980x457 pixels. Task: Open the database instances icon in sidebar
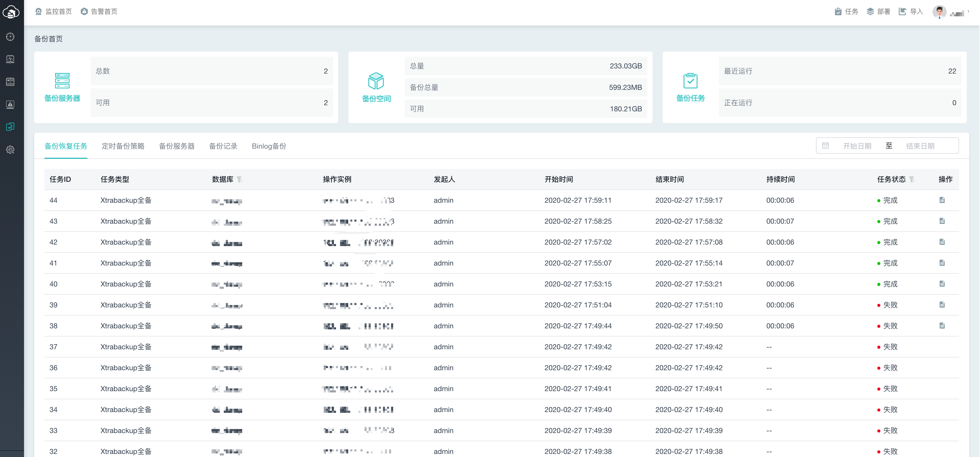click(11, 81)
